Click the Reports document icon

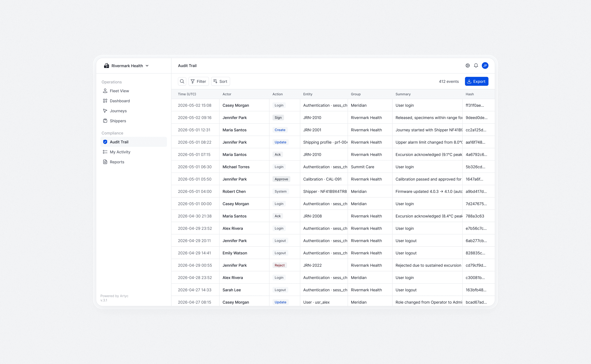pos(105,162)
